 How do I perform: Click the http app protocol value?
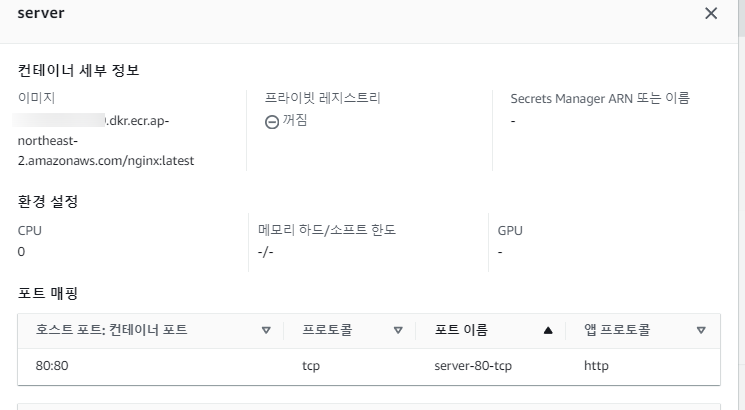click(596, 366)
